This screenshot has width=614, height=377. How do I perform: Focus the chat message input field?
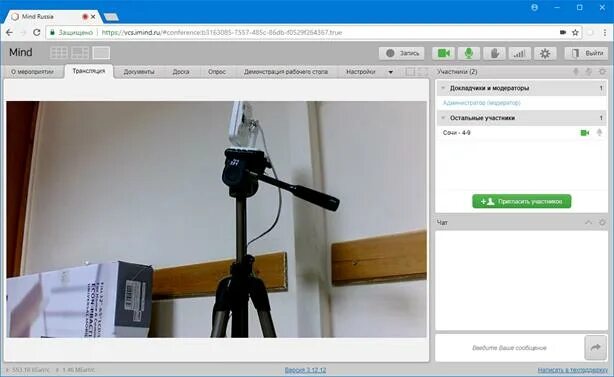click(x=509, y=348)
